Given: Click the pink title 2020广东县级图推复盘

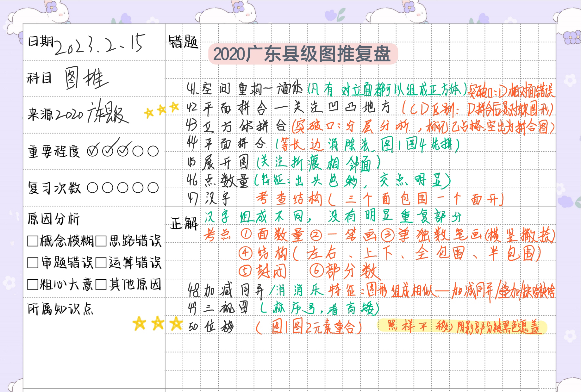Looking at the screenshot, I should pos(303,54).
